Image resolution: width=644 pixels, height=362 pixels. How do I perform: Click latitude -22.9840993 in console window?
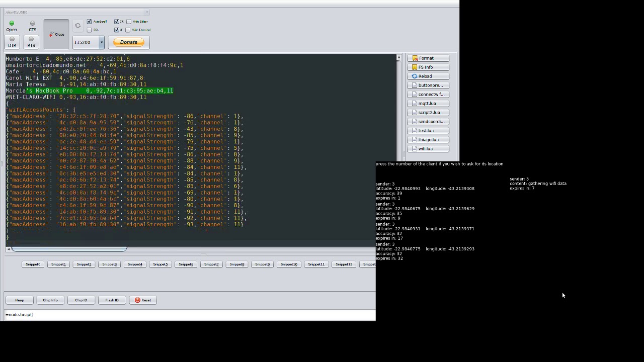(x=398, y=189)
